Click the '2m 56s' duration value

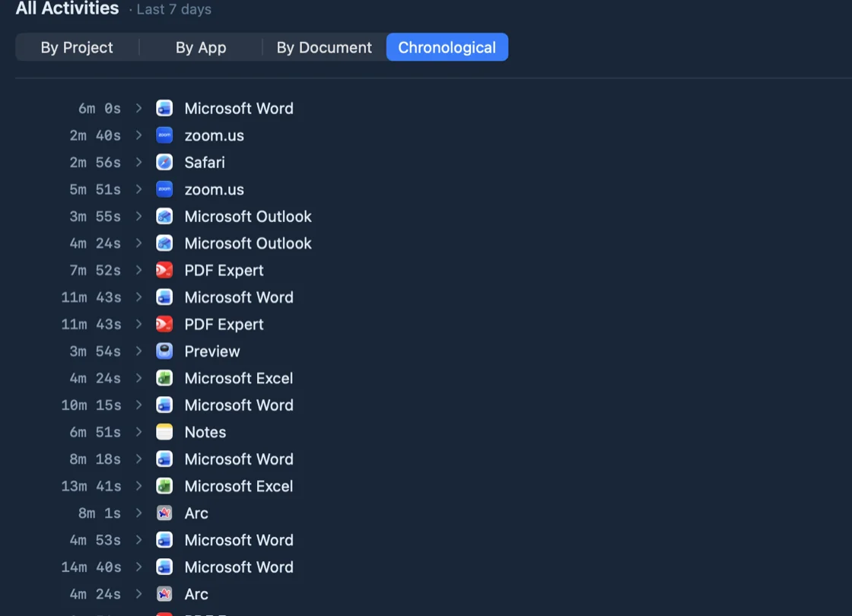click(95, 163)
